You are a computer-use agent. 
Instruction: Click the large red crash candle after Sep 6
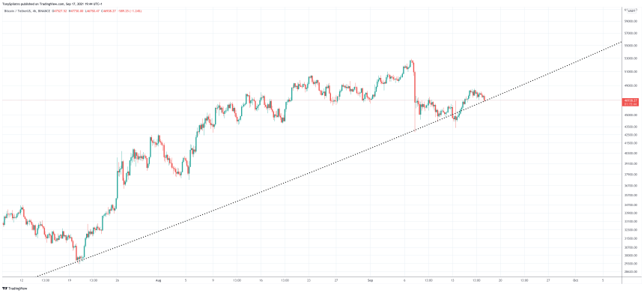[x=414, y=87]
